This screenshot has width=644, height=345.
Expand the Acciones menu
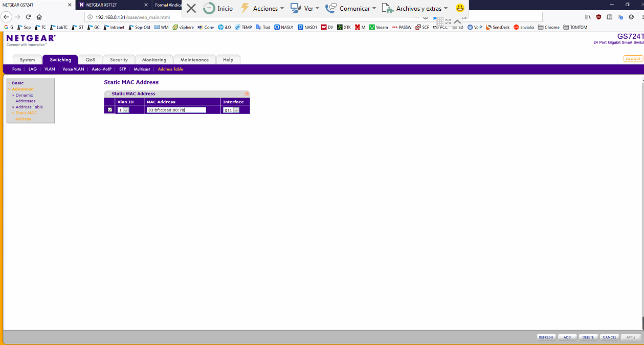[262, 8]
